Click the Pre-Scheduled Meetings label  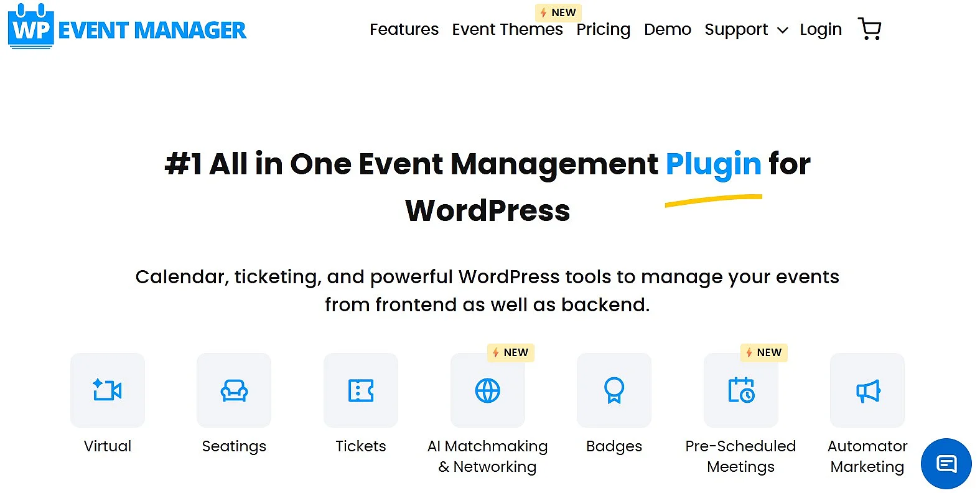pos(740,456)
